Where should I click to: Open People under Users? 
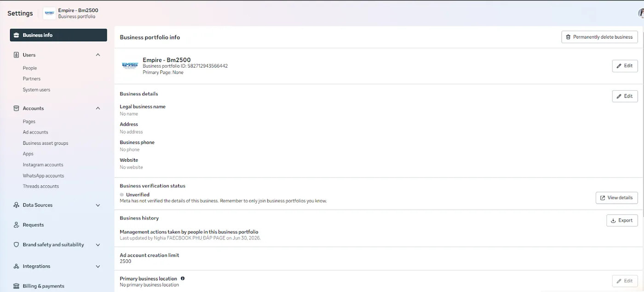[30, 68]
